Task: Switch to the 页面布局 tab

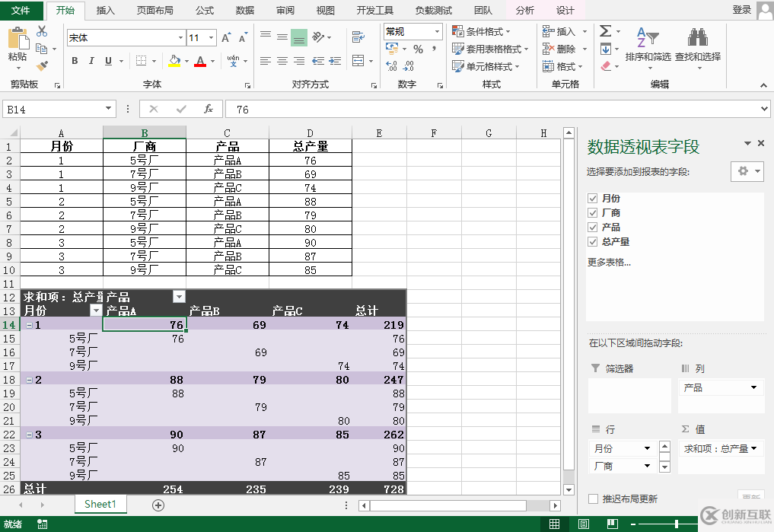Action: 155,10
